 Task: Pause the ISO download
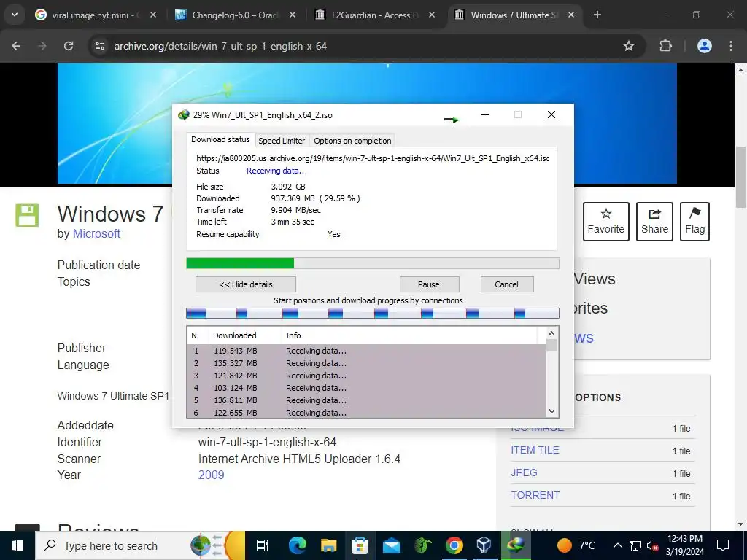click(429, 284)
